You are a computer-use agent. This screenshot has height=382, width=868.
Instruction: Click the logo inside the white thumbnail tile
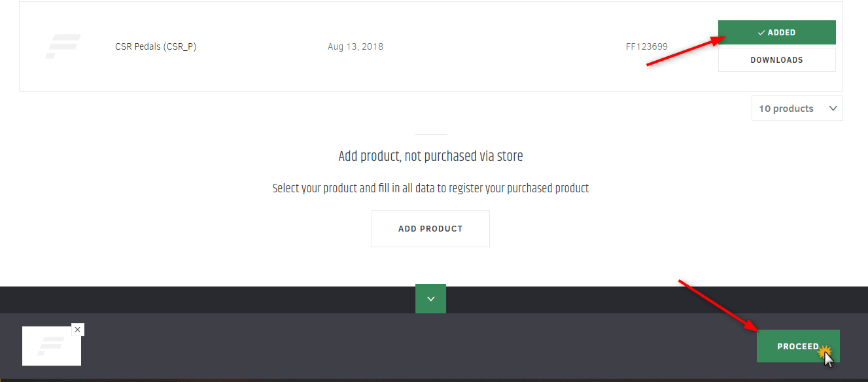[x=52, y=346]
